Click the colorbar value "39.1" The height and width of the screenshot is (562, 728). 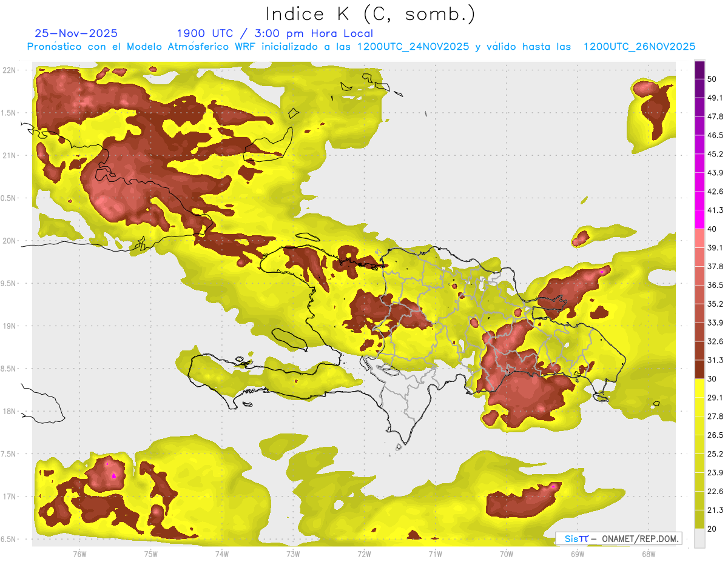pos(715,248)
